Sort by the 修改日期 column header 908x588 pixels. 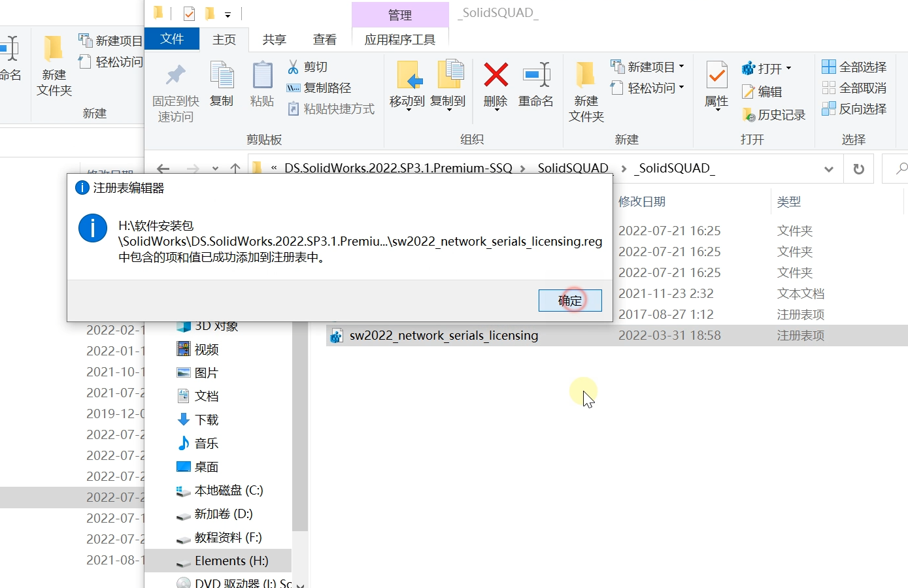642,201
